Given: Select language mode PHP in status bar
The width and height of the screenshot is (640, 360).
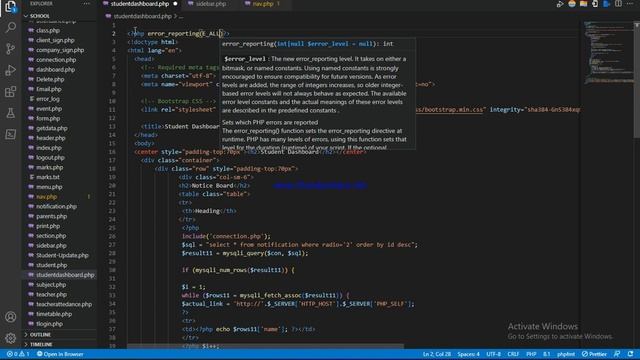Looking at the screenshot, I should (531, 354).
